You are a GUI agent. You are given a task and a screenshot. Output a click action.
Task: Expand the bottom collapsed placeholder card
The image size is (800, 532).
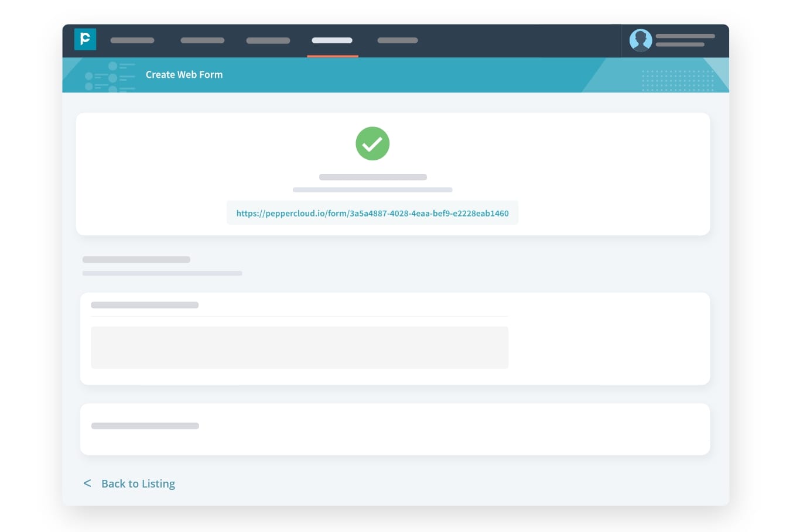tap(395, 428)
